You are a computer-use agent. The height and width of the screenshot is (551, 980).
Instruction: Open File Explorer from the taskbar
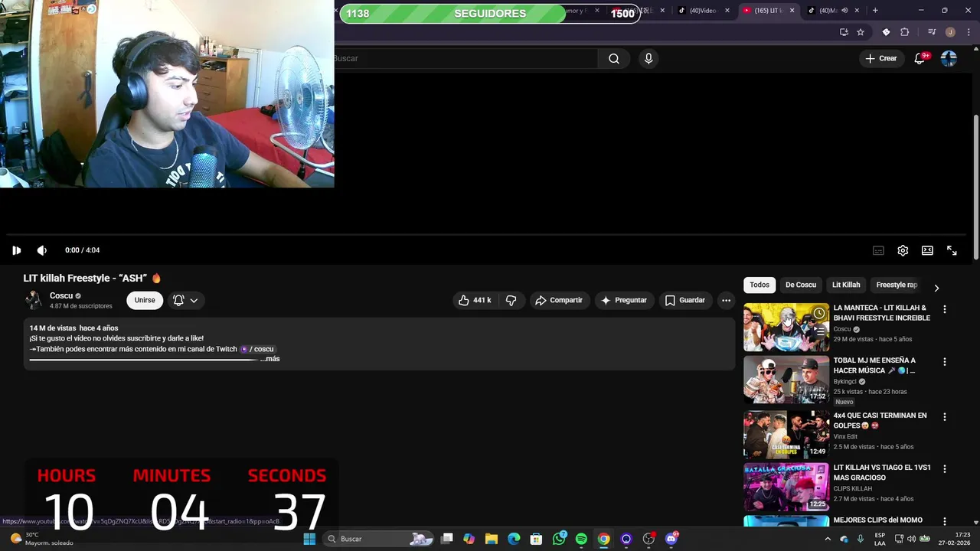pos(492,539)
